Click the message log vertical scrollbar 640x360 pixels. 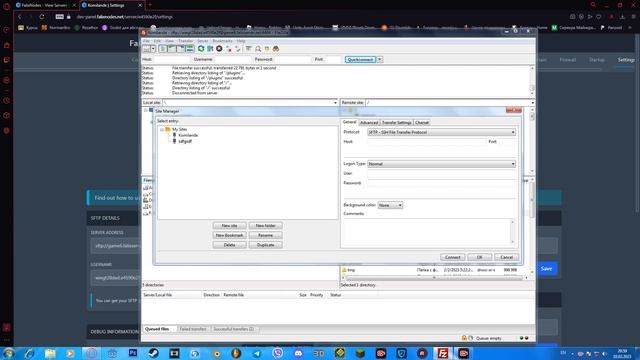532,81
